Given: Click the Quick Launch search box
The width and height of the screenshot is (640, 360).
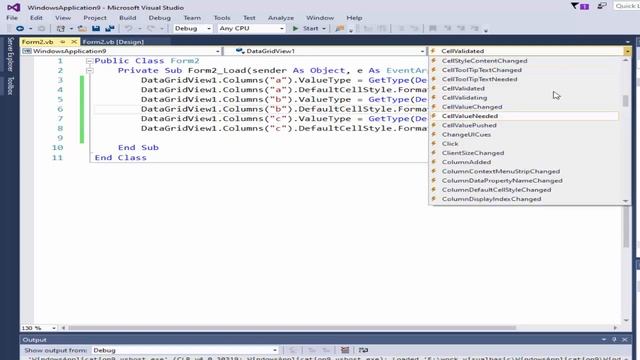Looking at the screenshot, I should pos(627,6).
